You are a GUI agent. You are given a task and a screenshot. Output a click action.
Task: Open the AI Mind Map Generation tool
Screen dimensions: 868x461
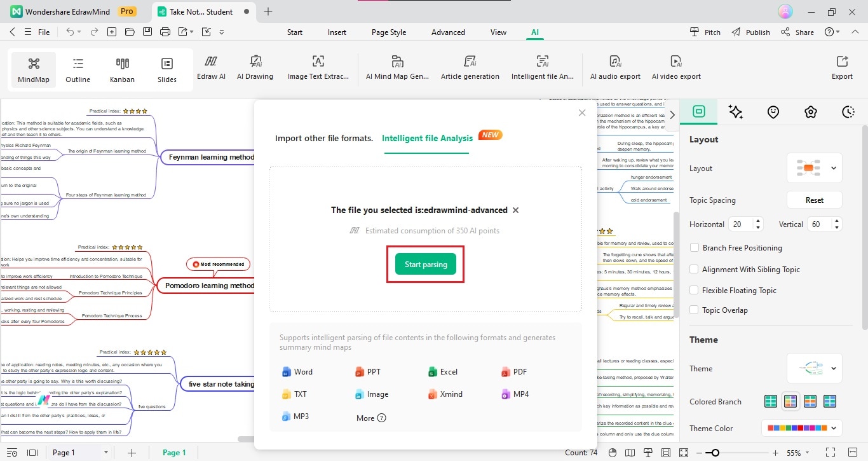point(397,67)
